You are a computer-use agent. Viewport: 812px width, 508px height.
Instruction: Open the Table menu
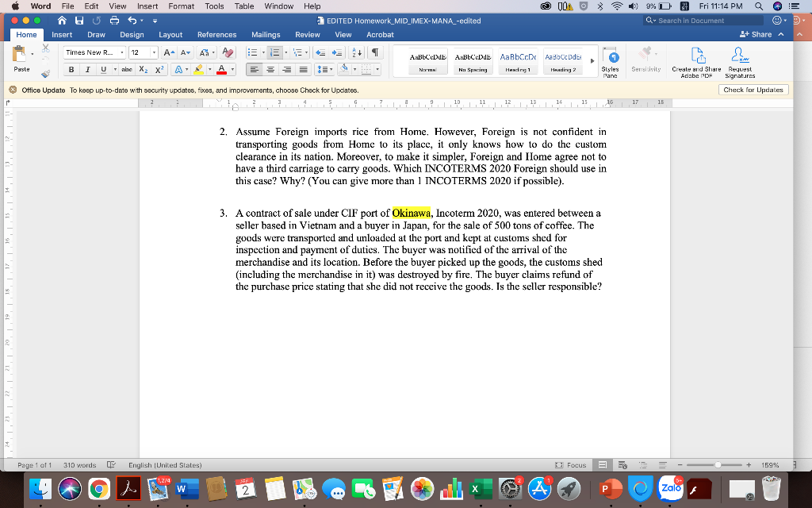(x=243, y=6)
